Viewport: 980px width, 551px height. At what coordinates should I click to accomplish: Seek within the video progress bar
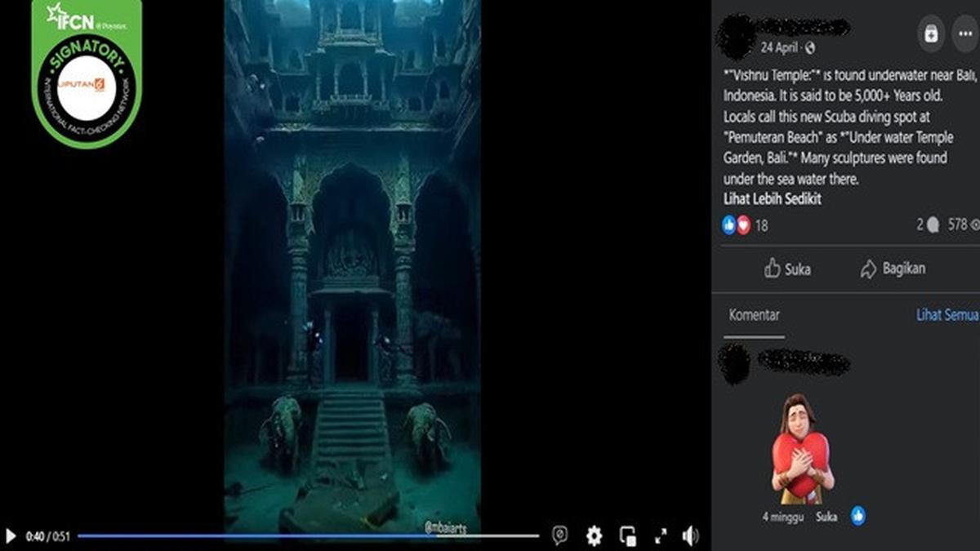[x=309, y=536]
